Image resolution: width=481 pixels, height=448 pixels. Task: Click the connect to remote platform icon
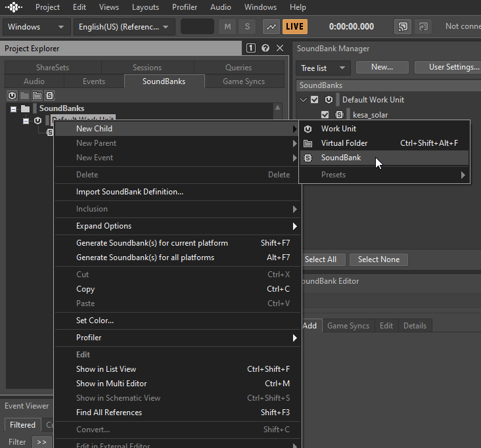tap(402, 27)
